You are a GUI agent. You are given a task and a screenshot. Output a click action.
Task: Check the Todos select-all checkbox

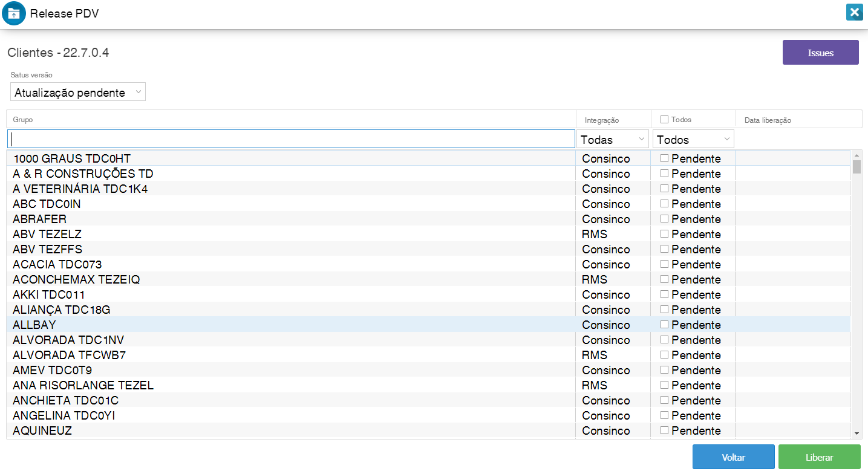tap(664, 120)
